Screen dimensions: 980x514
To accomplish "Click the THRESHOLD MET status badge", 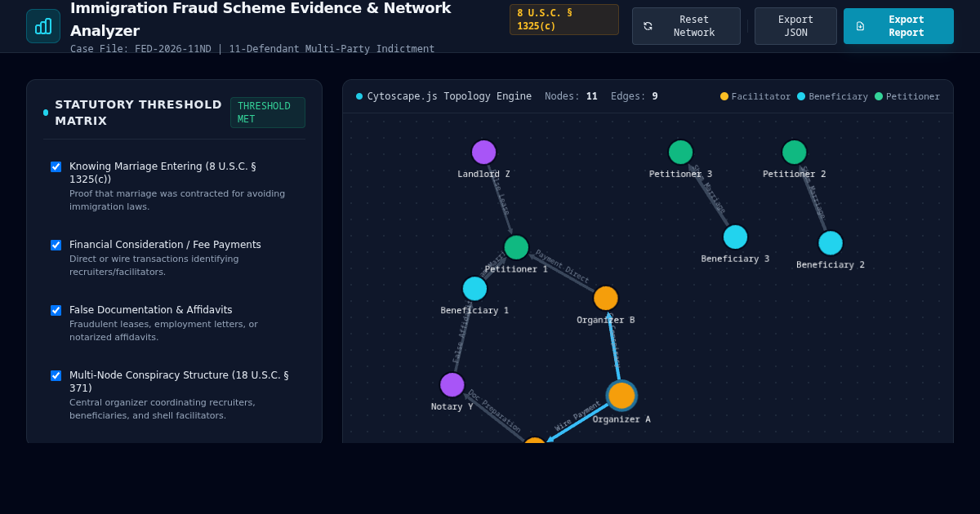I will 268,113.
